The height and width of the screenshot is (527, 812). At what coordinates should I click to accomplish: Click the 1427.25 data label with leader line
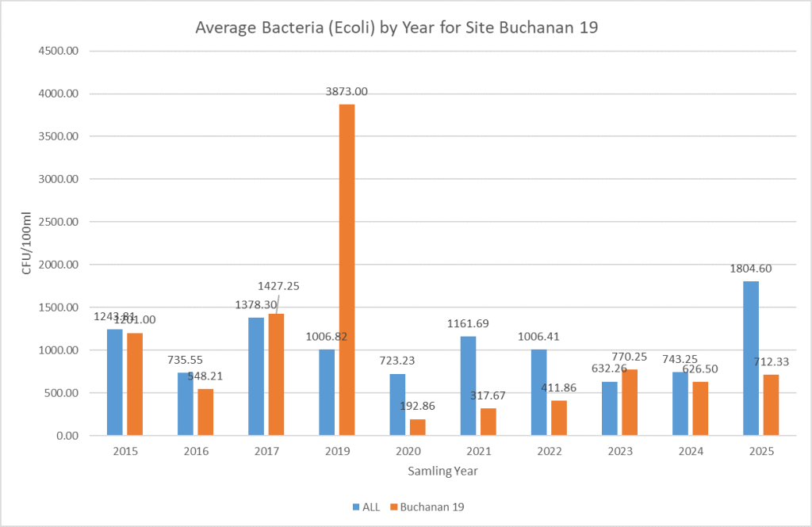[x=278, y=286]
